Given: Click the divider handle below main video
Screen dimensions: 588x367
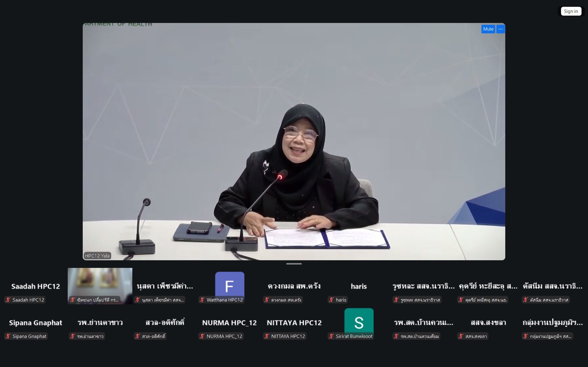Looking at the screenshot, I should point(294,264).
